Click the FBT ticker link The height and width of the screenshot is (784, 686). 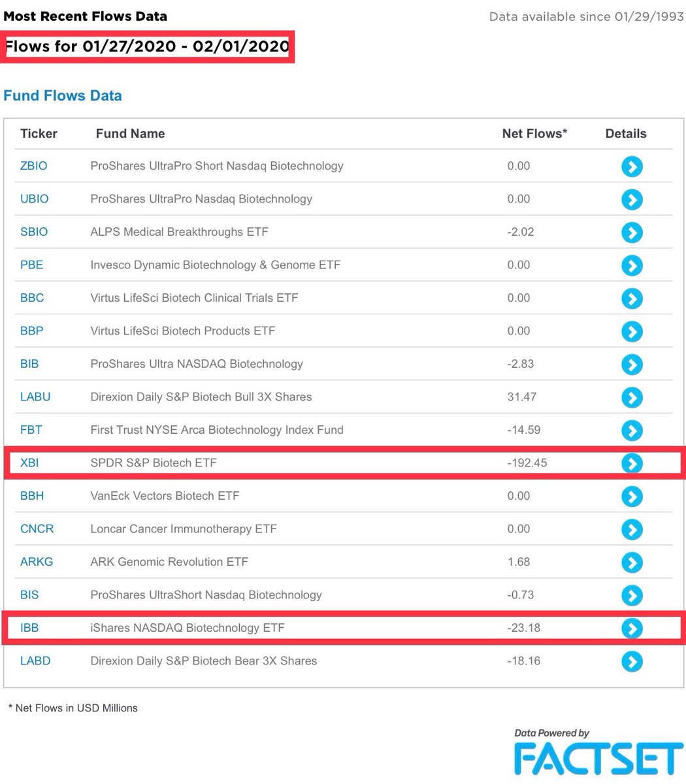pos(31,430)
